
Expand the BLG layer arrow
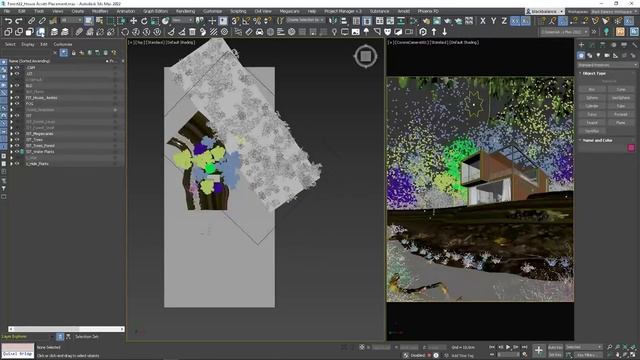pyautogui.click(x=11, y=86)
